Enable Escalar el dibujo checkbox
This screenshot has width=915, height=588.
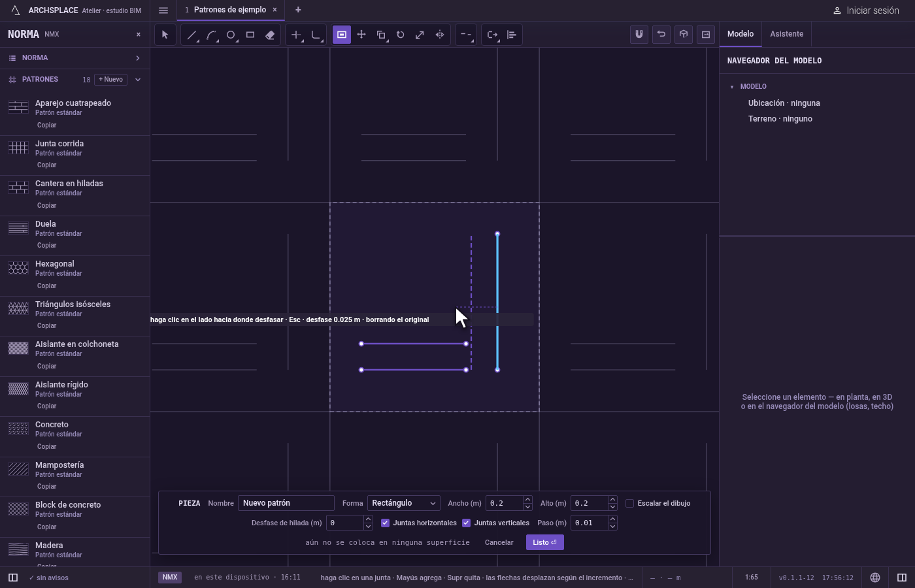[629, 503]
